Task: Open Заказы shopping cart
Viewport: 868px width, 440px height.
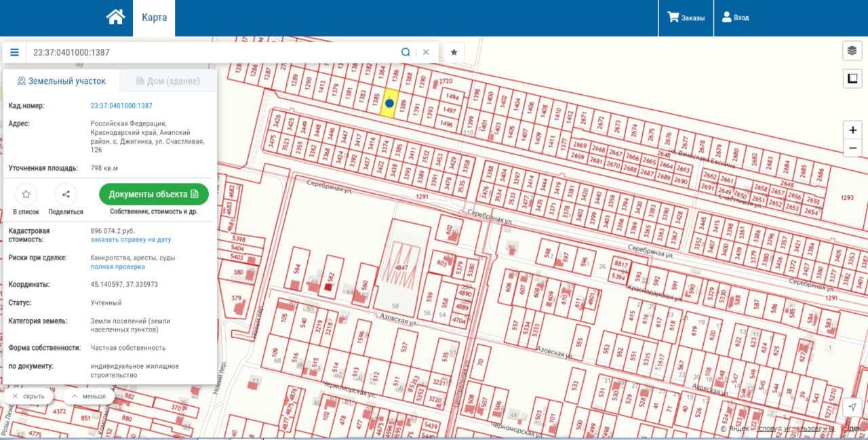Action: coord(686,18)
